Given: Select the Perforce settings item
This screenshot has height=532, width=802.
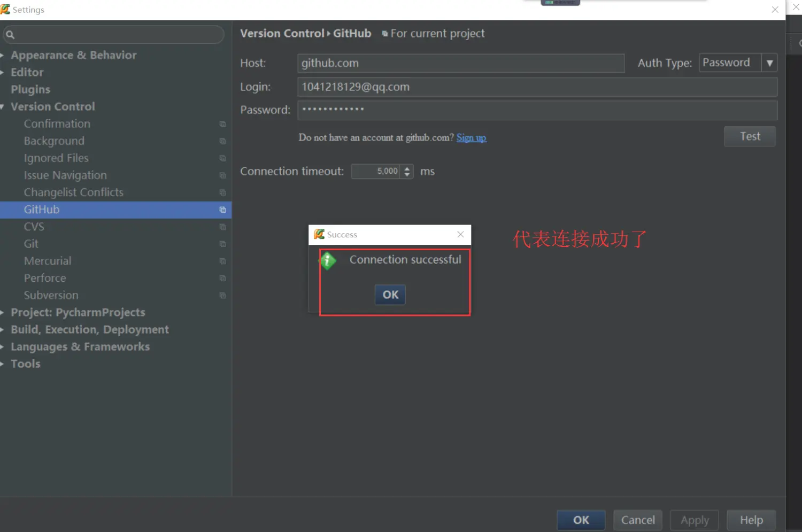Looking at the screenshot, I should click(x=45, y=278).
